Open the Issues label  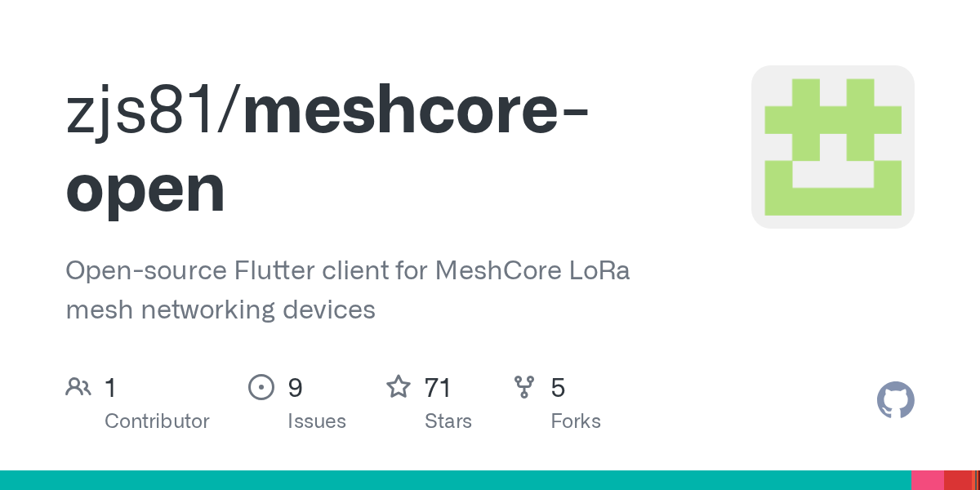[x=316, y=421]
